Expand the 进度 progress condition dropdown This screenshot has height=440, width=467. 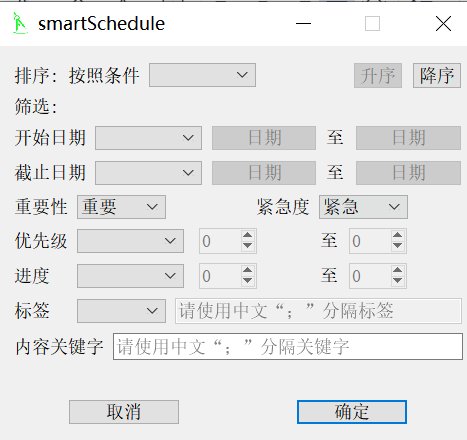130,276
